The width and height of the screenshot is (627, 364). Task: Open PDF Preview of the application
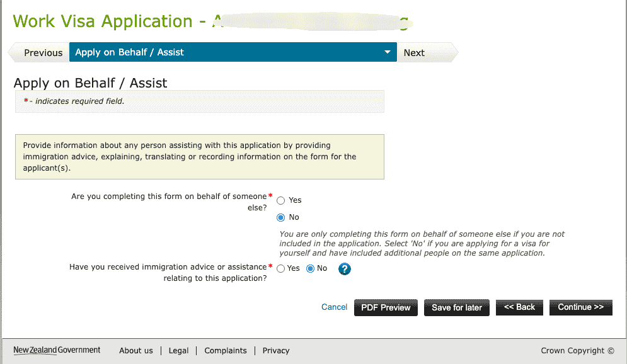(385, 307)
